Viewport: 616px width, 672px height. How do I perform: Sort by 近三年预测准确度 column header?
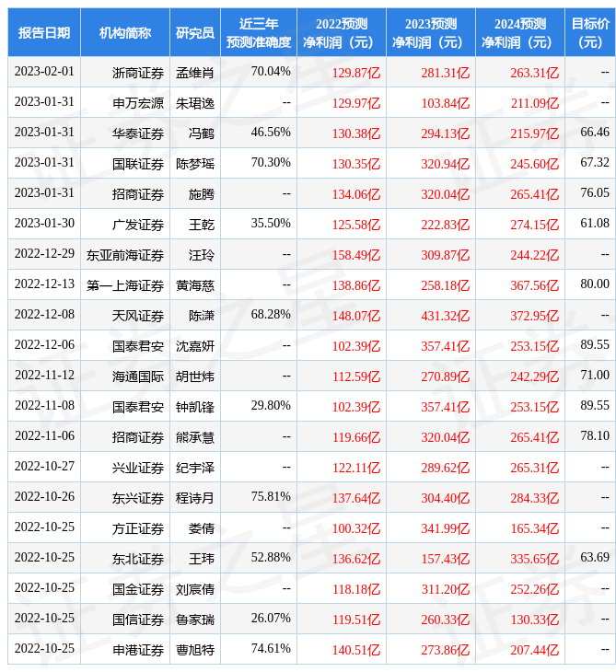point(259,32)
